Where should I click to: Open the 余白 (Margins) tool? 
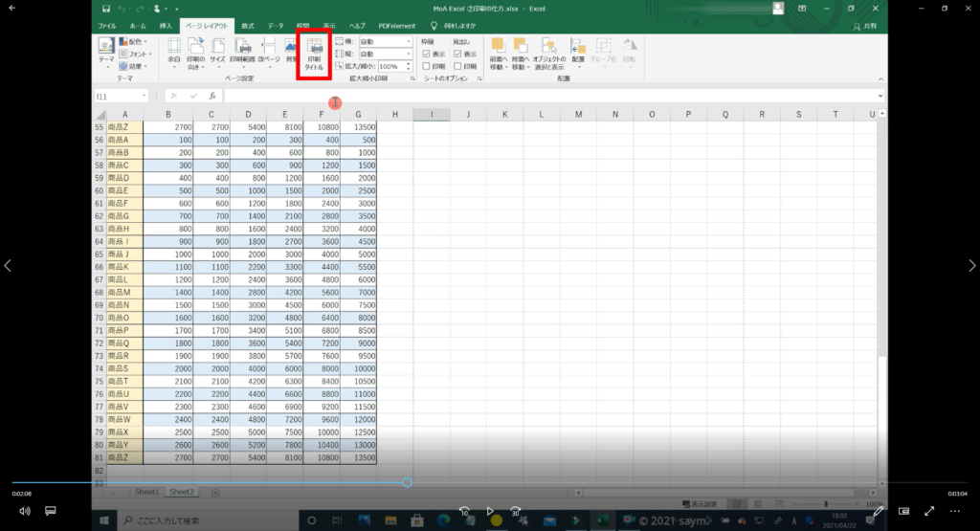coord(174,53)
